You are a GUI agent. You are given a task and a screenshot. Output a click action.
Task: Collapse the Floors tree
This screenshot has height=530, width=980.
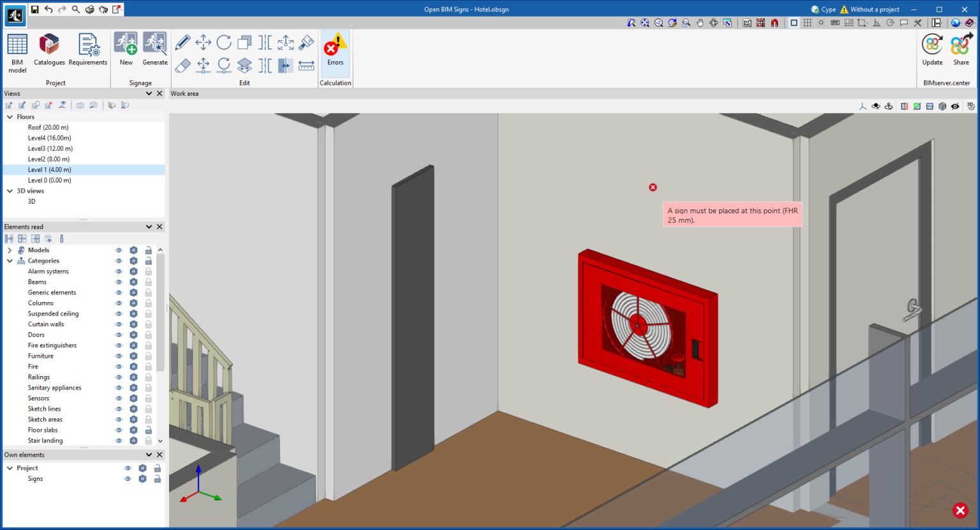point(9,116)
